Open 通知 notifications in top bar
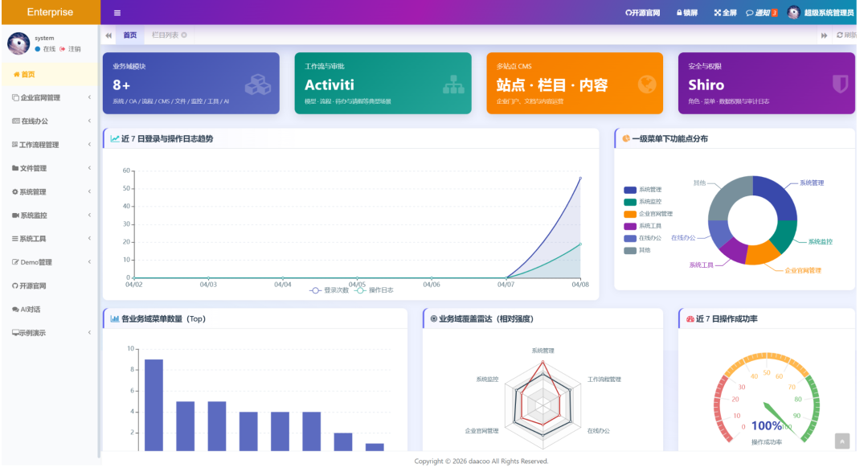868x468 pixels. (x=762, y=13)
